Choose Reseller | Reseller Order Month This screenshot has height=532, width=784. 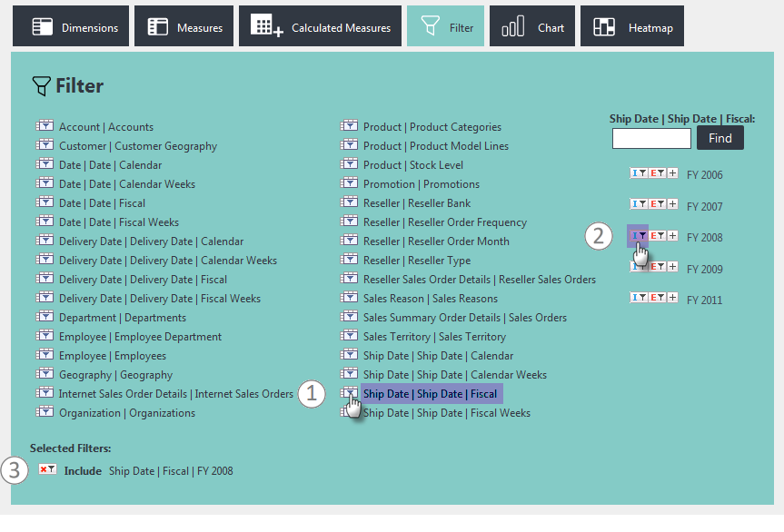tap(436, 241)
